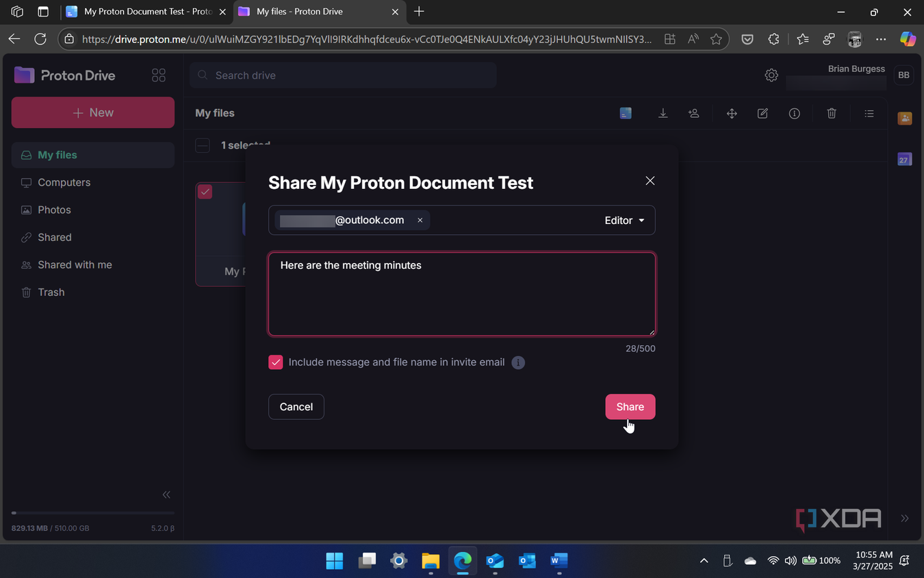
Task: Open browser extensions icon
Action: click(773, 39)
